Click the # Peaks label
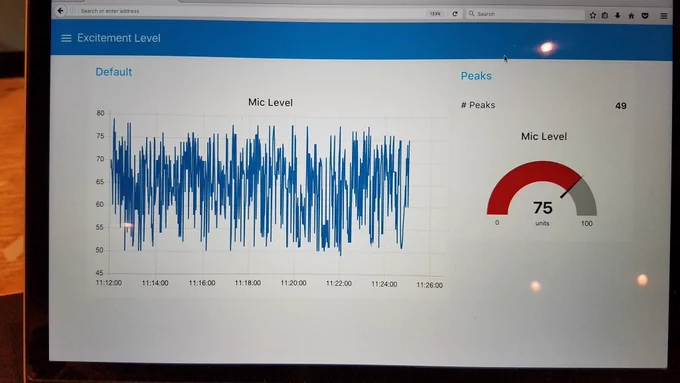 tap(478, 105)
